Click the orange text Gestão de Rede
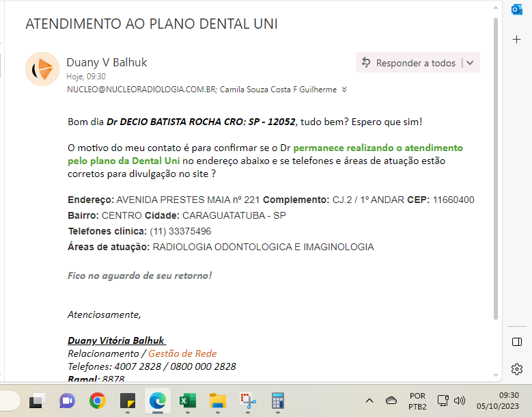532x417 pixels. click(x=182, y=353)
